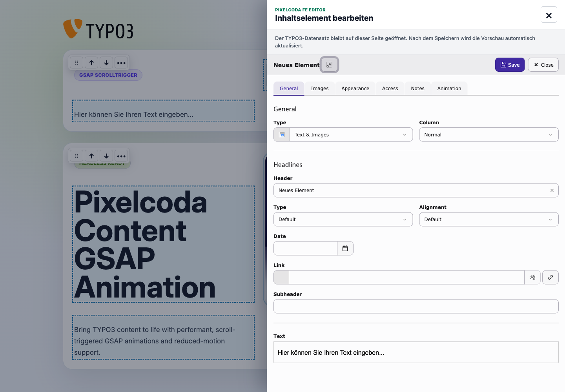The image size is (565, 392).
Task: Go to the Notes tab
Action: [417, 88]
